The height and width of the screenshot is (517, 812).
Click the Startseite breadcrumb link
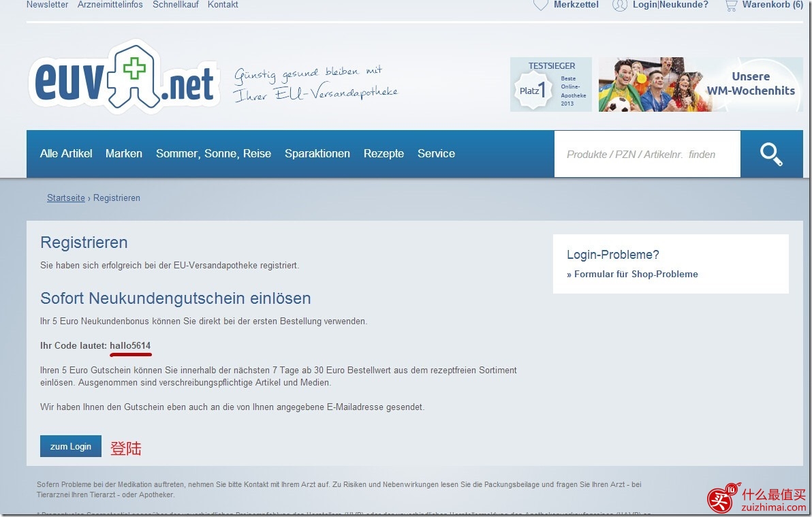[x=66, y=198]
